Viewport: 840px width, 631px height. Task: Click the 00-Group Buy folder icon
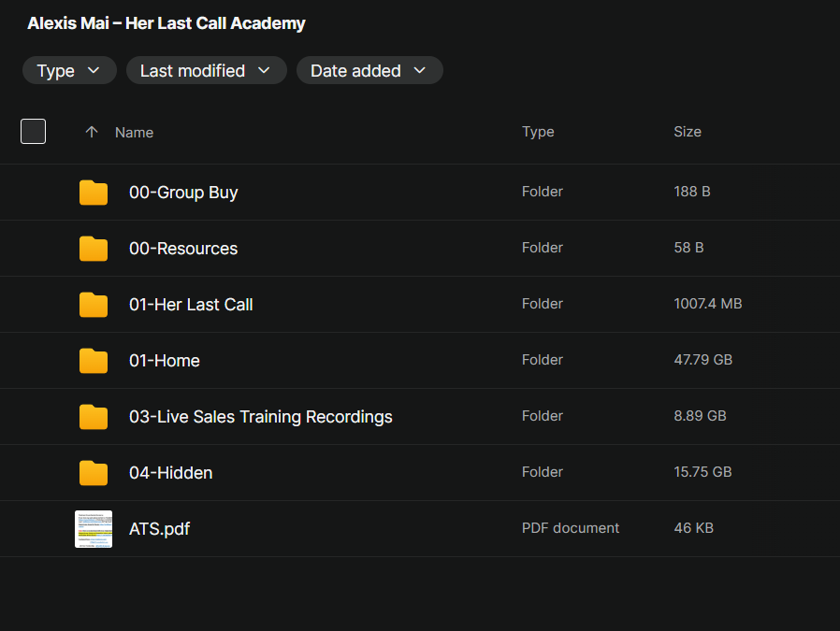pos(94,193)
